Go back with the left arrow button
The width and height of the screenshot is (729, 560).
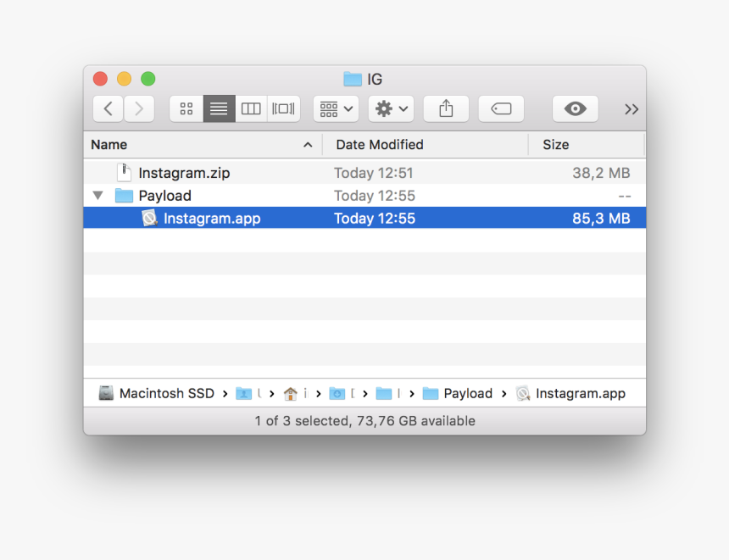[108, 108]
